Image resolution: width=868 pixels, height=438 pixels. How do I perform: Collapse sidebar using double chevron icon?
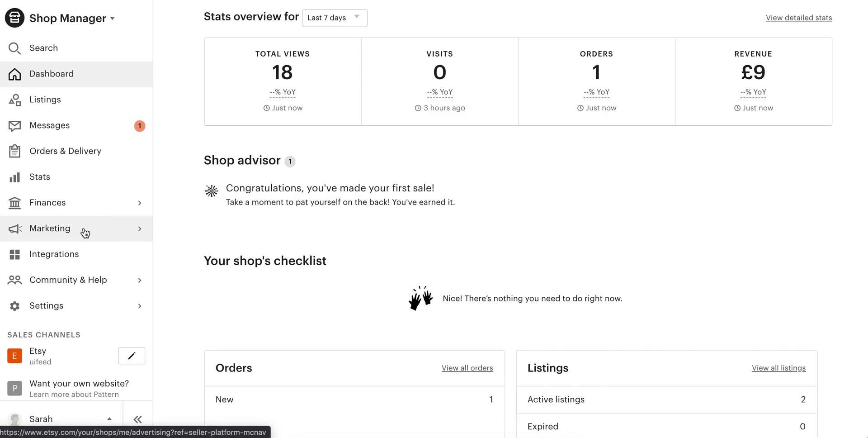137,419
